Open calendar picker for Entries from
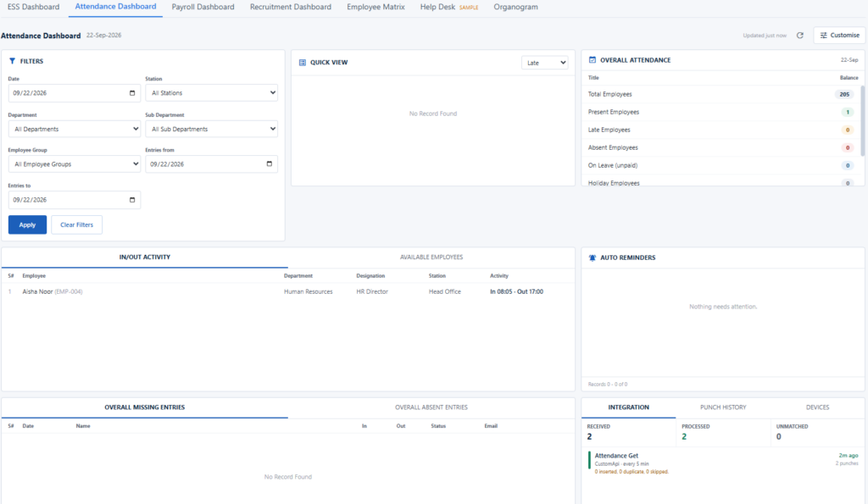Screen dimensions: 868x504 click(x=269, y=163)
